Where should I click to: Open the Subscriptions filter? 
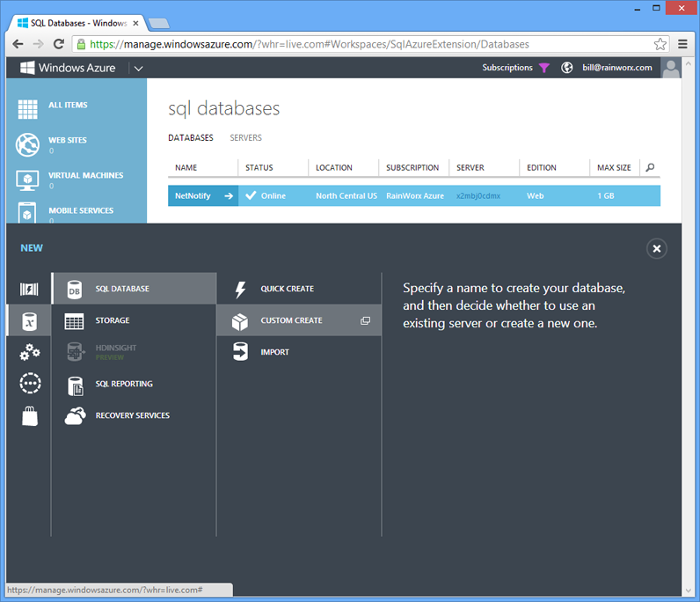click(x=507, y=68)
